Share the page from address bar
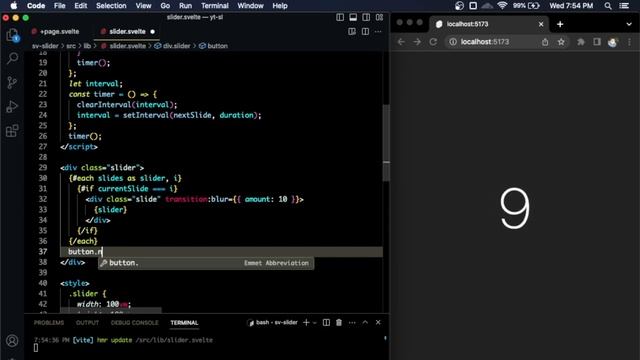Image resolution: width=640 pixels, height=360 pixels. pos(545,42)
